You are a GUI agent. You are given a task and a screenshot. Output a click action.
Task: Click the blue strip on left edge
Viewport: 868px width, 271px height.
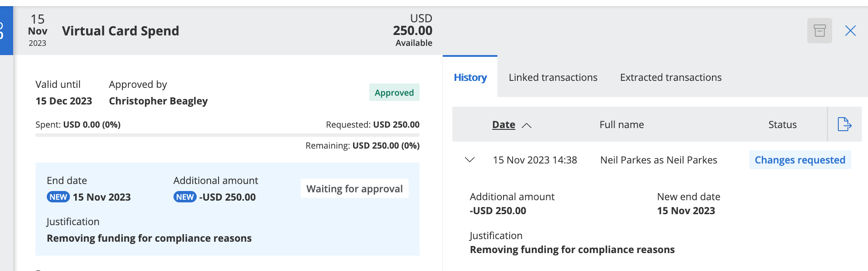(x=6, y=31)
